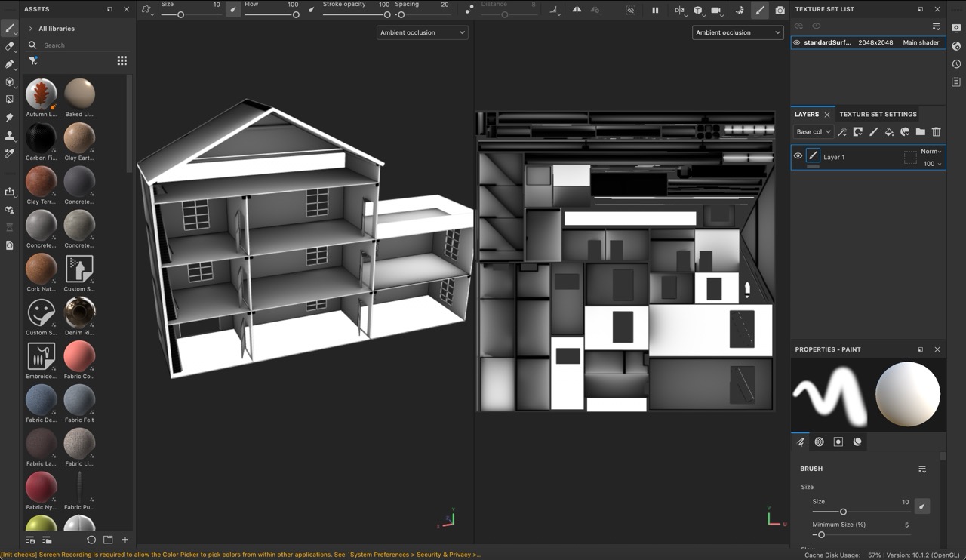Select the brush properties tab icon
The image size is (966, 560).
click(801, 442)
